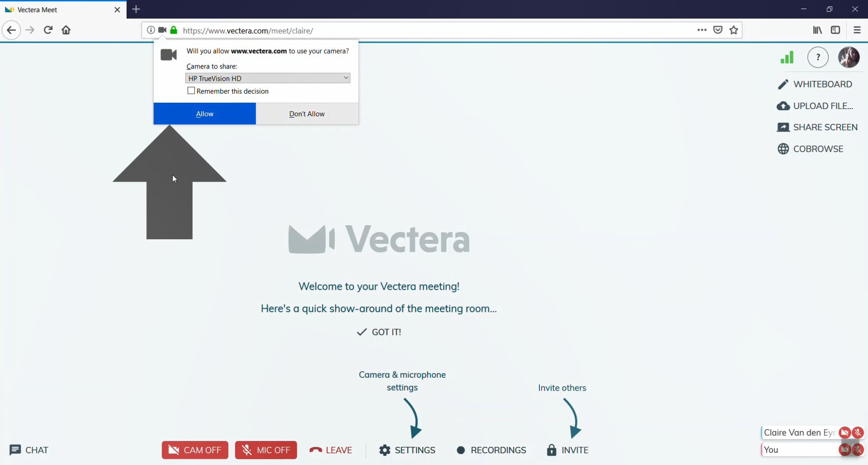Open page actions three-dots menu
This screenshot has width=868, height=465.
click(x=702, y=30)
